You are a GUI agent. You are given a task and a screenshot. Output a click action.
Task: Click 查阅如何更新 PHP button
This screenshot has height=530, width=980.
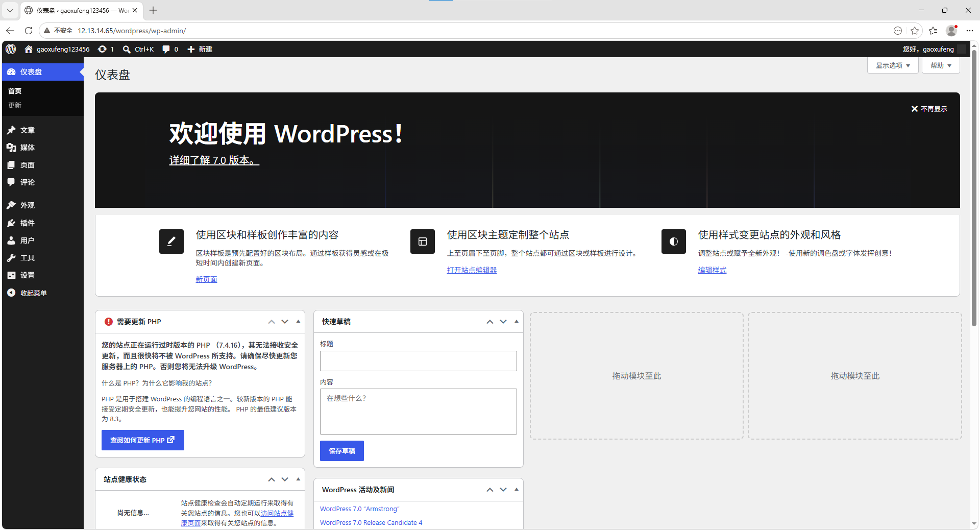tap(143, 440)
